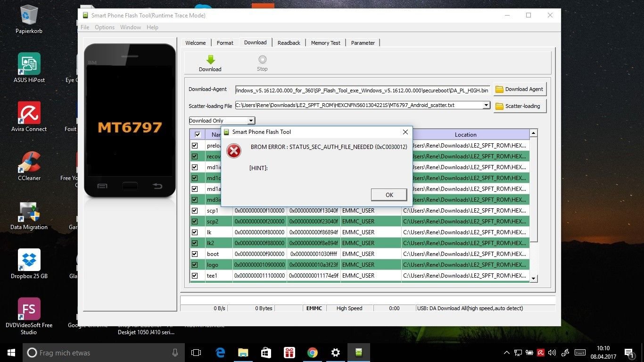Open File Explorer from taskbar

point(243,353)
